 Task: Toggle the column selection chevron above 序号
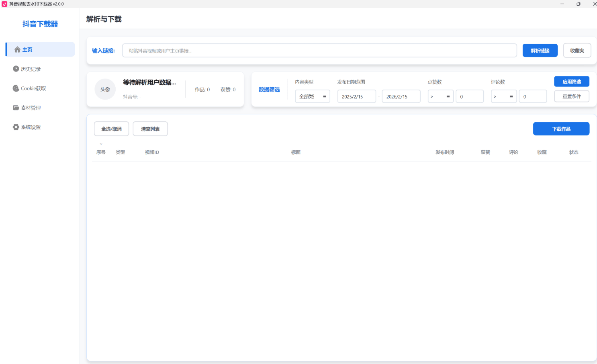click(101, 143)
